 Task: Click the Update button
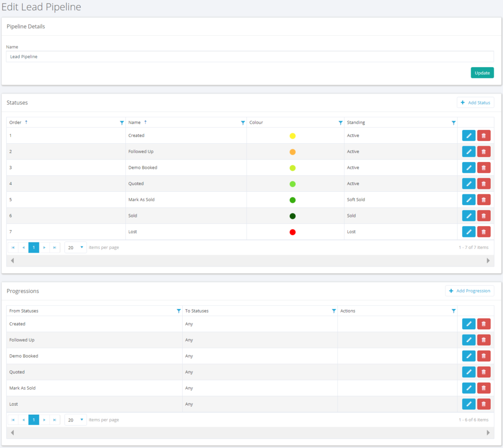482,73
